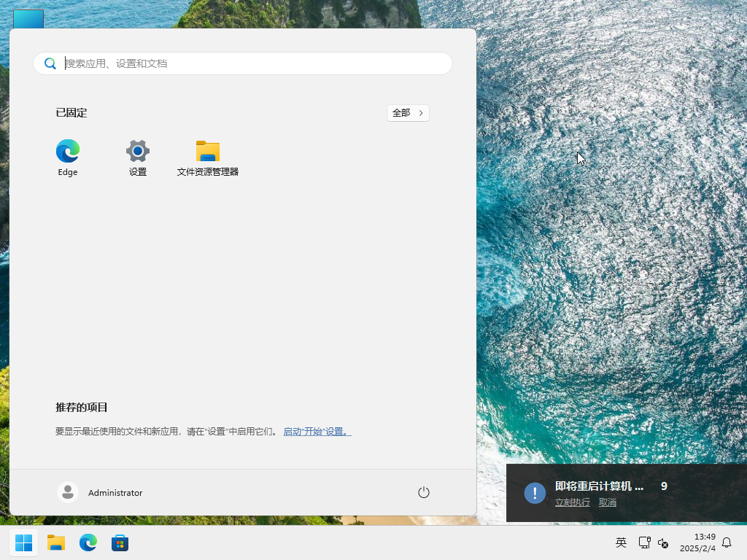The image size is (747, 560).
Task: Open Microsoft Store from the taskbar
Action: tap(120, 542)
